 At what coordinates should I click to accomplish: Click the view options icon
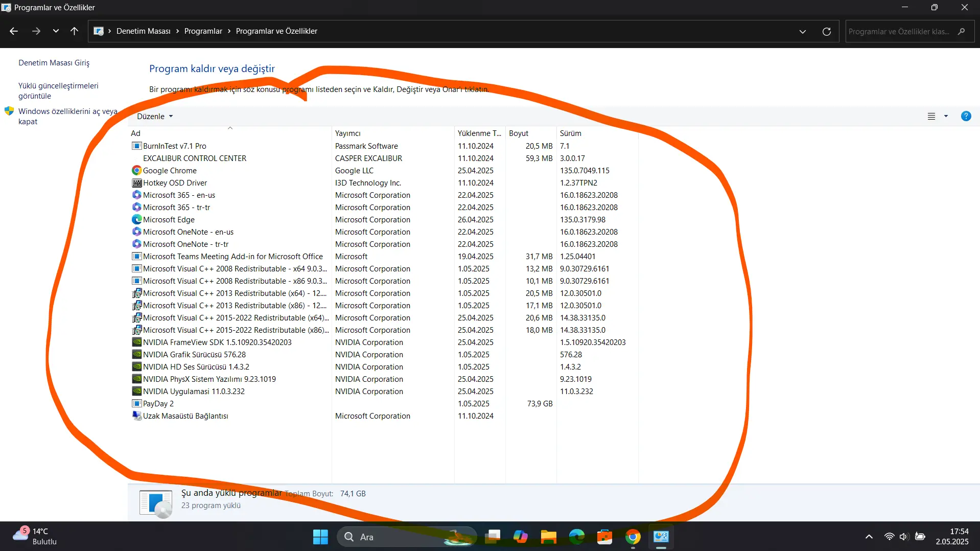click(x=931, y=117)
